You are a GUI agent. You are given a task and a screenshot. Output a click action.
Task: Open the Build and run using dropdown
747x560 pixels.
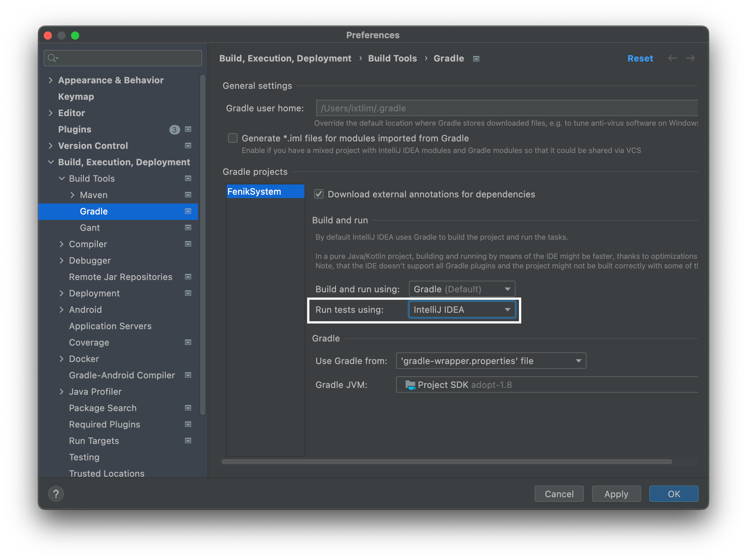tap(462, 289)
